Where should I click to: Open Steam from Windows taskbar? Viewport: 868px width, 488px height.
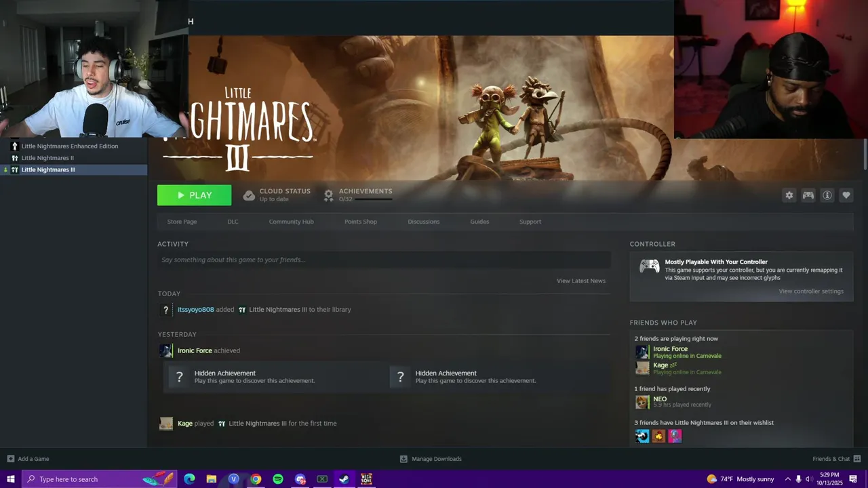coord(344,479)
